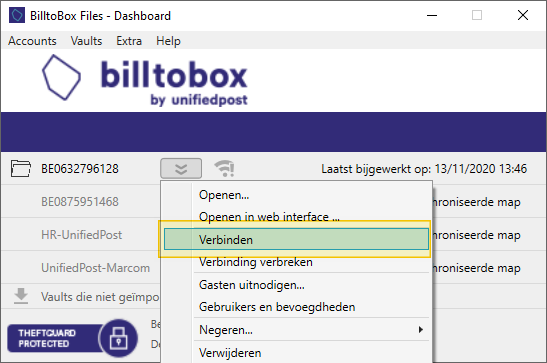Click the BilltoBox app icon in title bar

coord(17,15)
